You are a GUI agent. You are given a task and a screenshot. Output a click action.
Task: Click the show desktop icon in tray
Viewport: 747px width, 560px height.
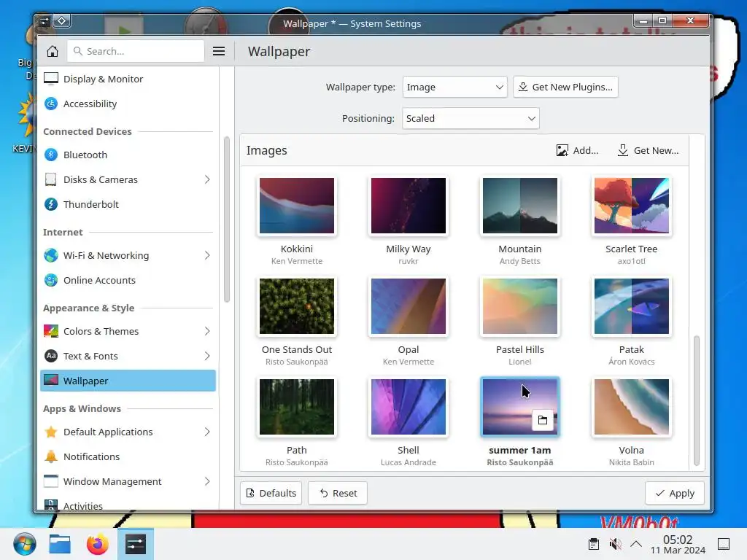(x=724, y=544)
